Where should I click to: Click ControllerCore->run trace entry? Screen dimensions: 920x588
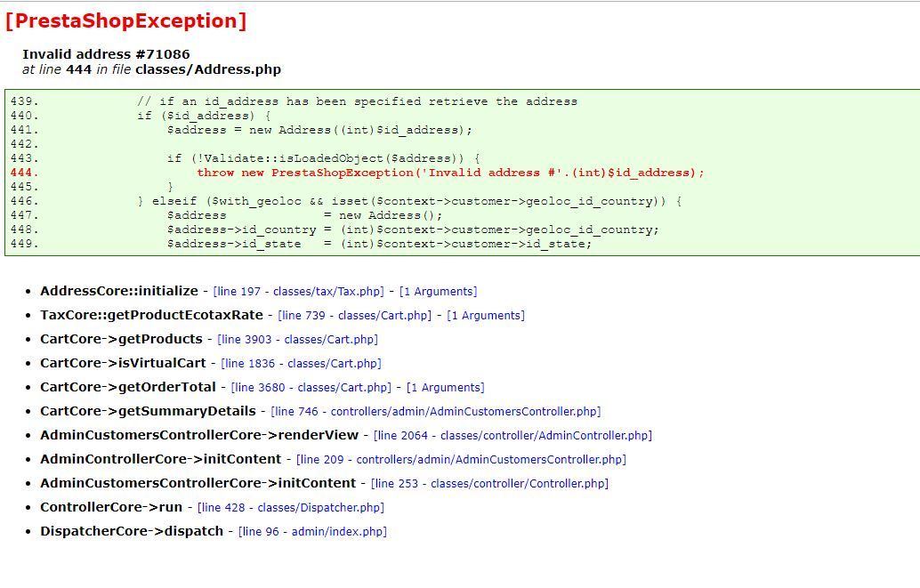point(111,508)
